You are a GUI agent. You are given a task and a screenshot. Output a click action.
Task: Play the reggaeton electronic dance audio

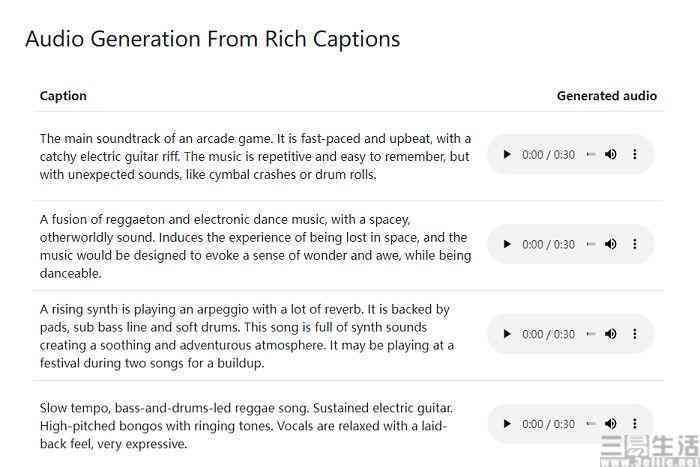click(x=507, y=244)
